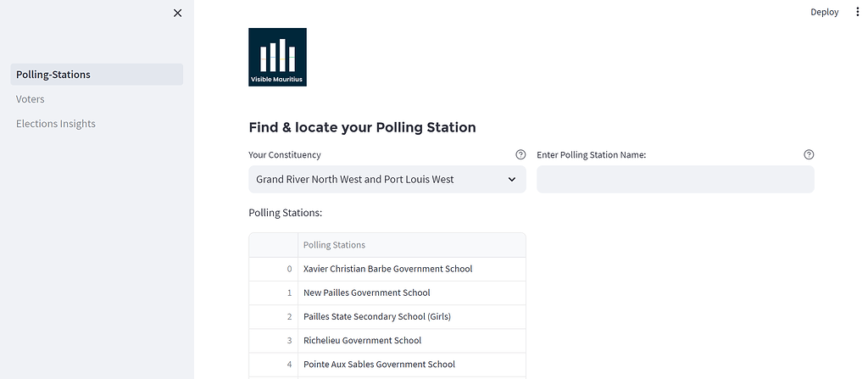Expand the constituency dropdown chevron
The height and width of the screenshot is (379, 868).
511,180
